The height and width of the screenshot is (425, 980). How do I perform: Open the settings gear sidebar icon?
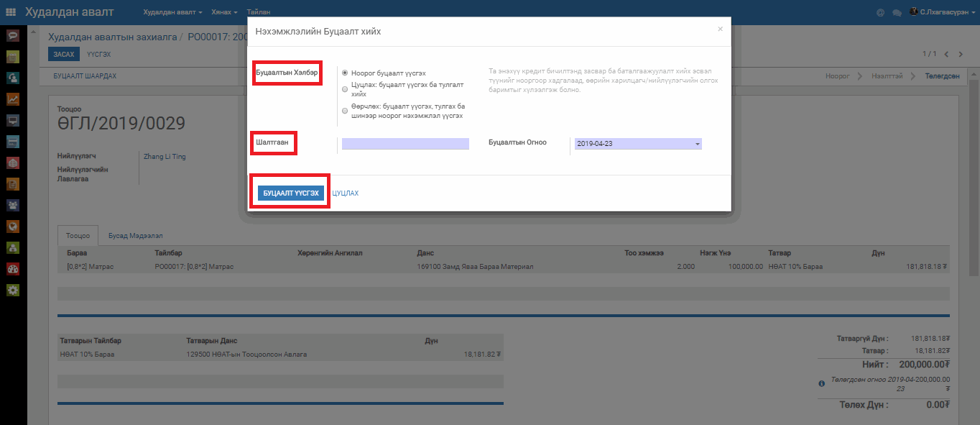tap(12, 291)
